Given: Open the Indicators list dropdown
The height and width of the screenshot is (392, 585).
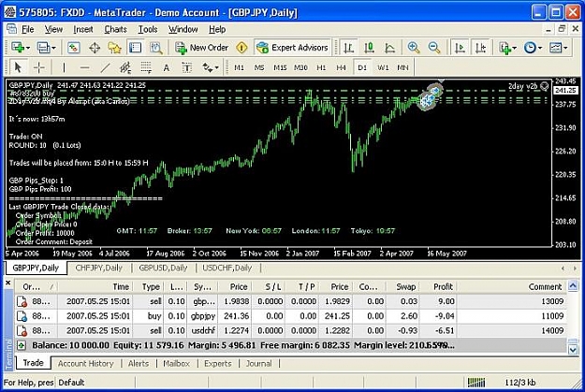Looking at the screenshot, I should pos(507,48).
